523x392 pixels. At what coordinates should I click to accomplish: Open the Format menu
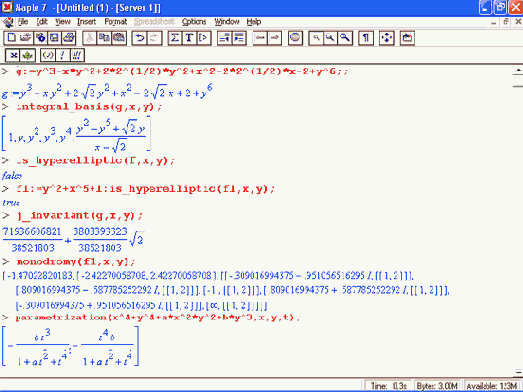pos(116,22)
